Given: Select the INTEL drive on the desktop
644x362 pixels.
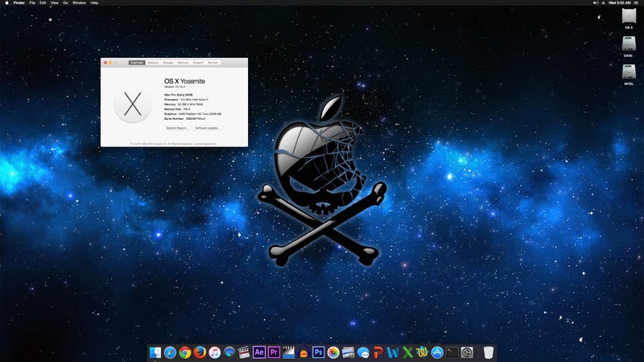Looking at the screenshot, I should tap(629, 75).
